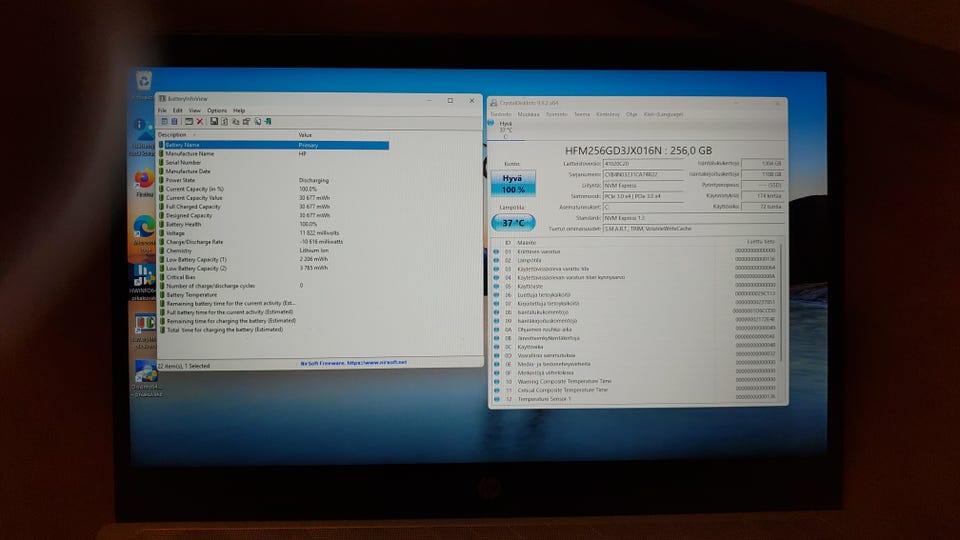Open the NirSoft Freeware website link
Viewport: 960px width, 540px height.
pyautogui.click(x=353, y=363)
